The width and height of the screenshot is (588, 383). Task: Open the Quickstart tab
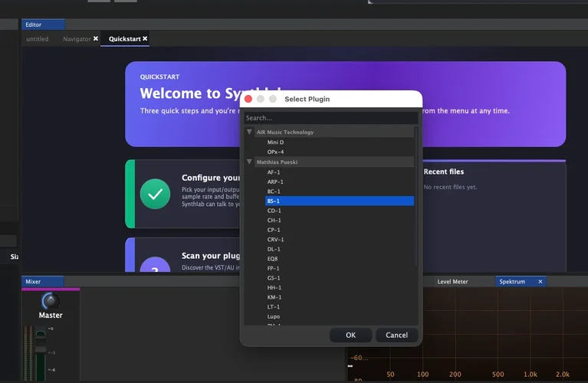[124, 39]
